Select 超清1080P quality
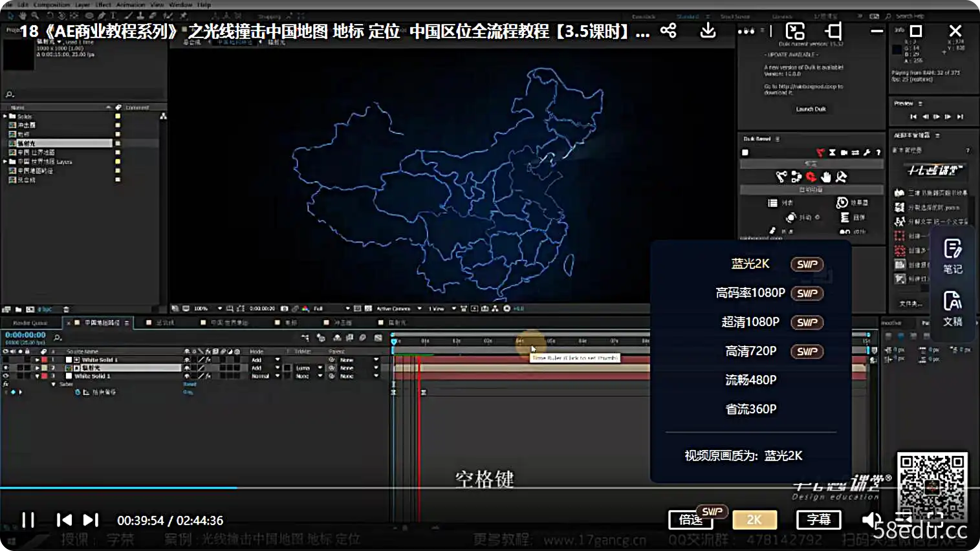 [x=750, y=322]
